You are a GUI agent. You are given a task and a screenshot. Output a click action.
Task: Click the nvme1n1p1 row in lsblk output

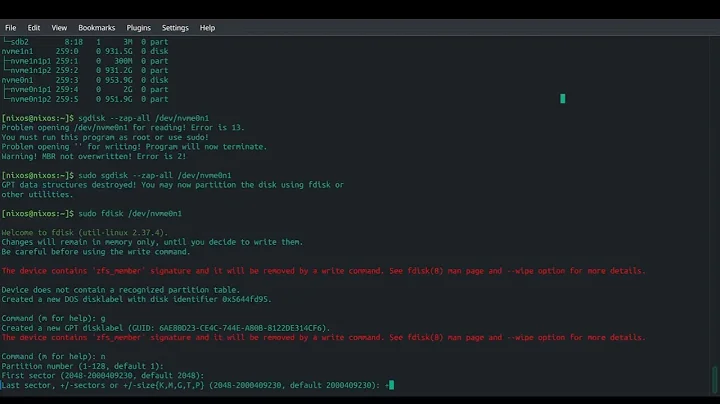point(85,61)
